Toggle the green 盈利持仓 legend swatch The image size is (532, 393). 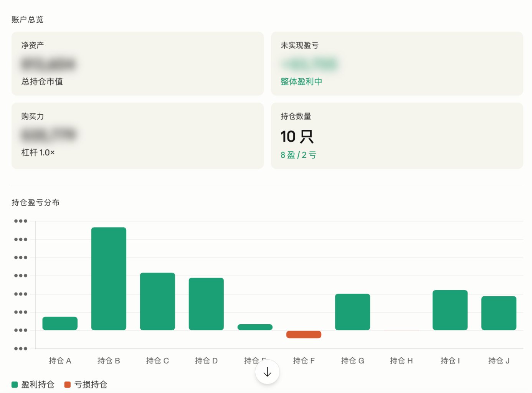tap(15, 385)
